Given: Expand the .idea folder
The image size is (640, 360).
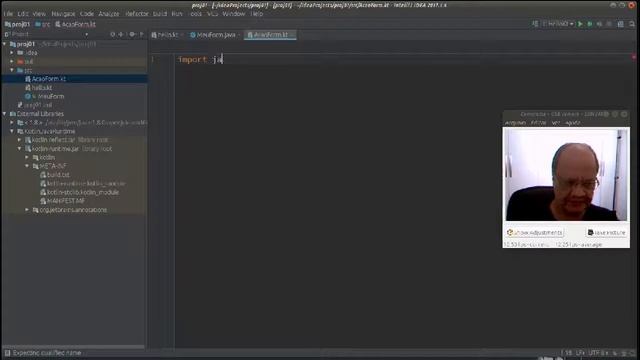Looking at the screenshot, I should tap(12, 53).
